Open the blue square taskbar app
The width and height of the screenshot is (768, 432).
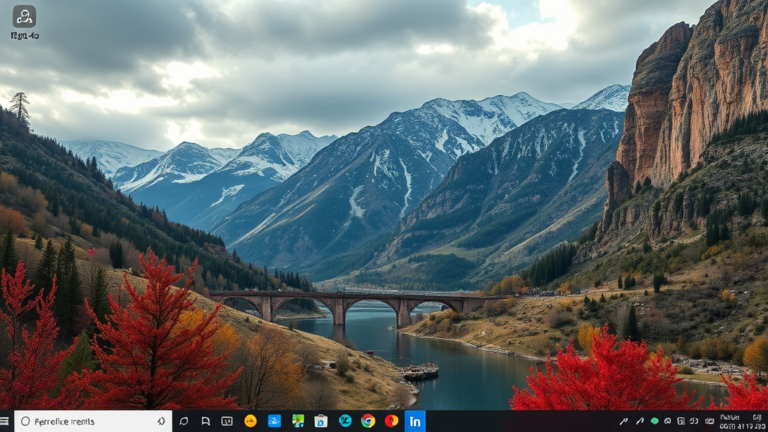[x=274, y=421]
